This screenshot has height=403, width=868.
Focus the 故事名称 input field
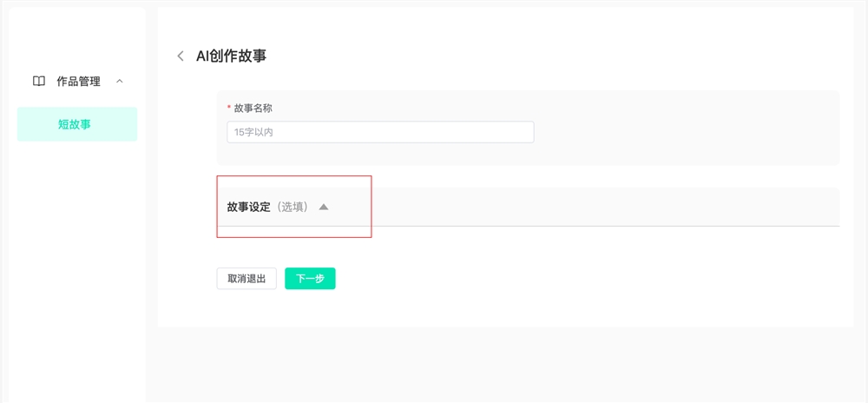(x=380, y=132)
